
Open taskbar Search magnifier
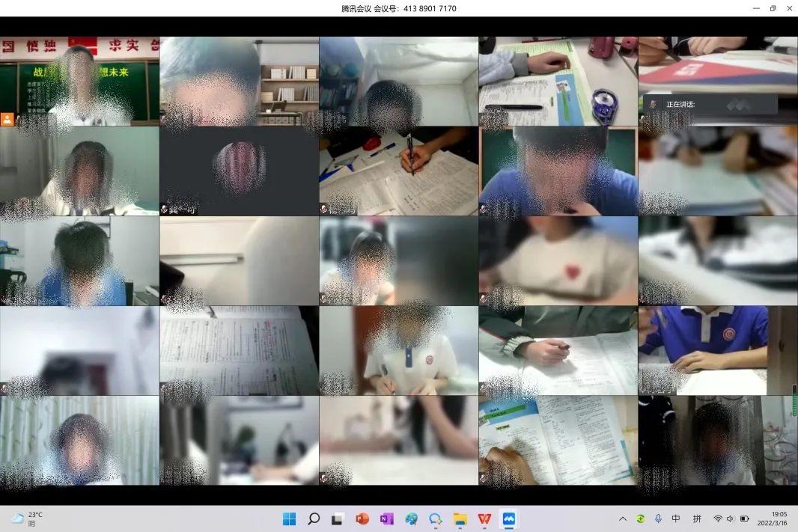pyautogui.click(x=314, y=519)
